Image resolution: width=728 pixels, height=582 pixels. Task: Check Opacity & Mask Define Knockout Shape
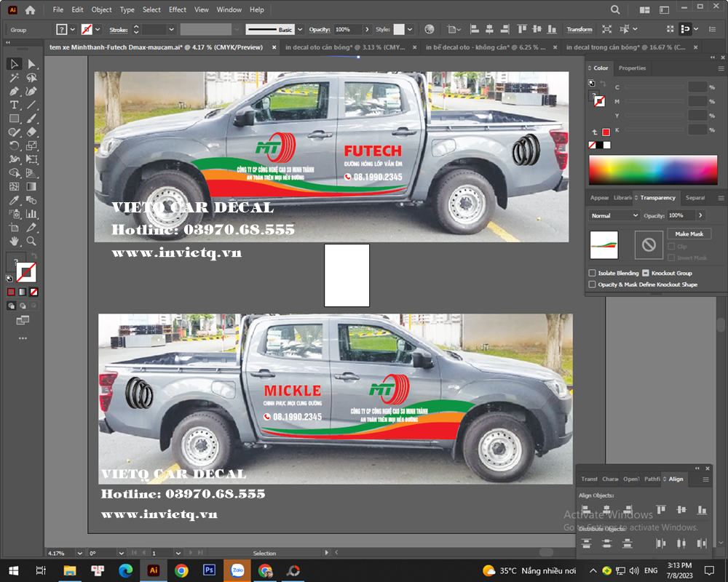[592, 284]
